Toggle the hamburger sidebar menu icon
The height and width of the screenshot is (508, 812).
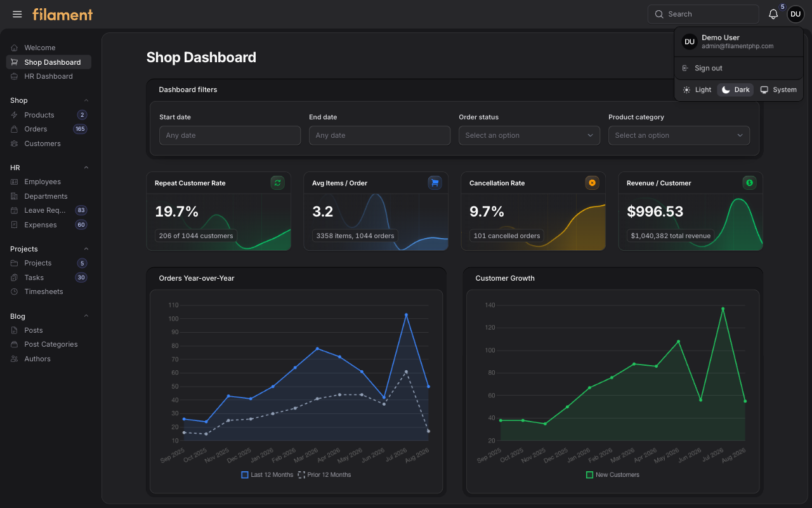pos(17,14)
